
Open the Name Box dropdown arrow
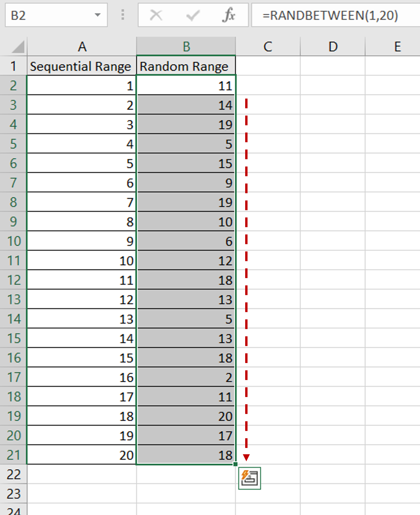tap(97, 15)
